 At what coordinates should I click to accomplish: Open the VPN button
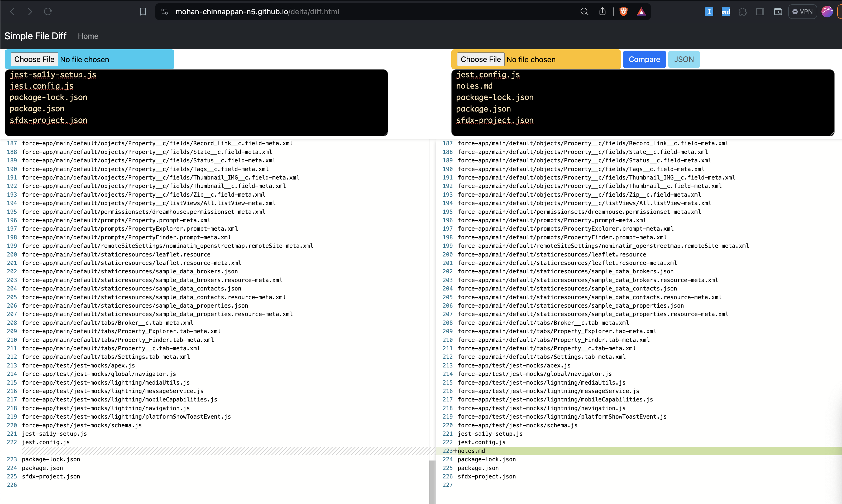pyautogui.click(x=802, y=12)
